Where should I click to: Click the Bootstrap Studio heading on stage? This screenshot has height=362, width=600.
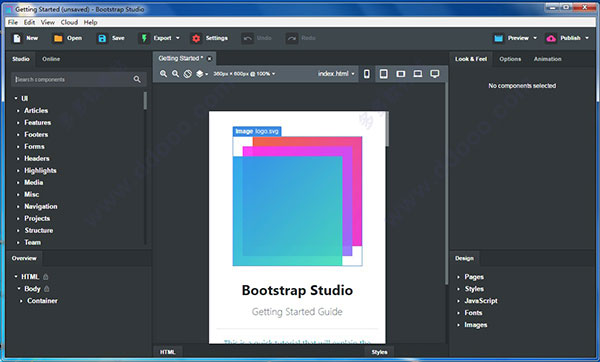297,290
